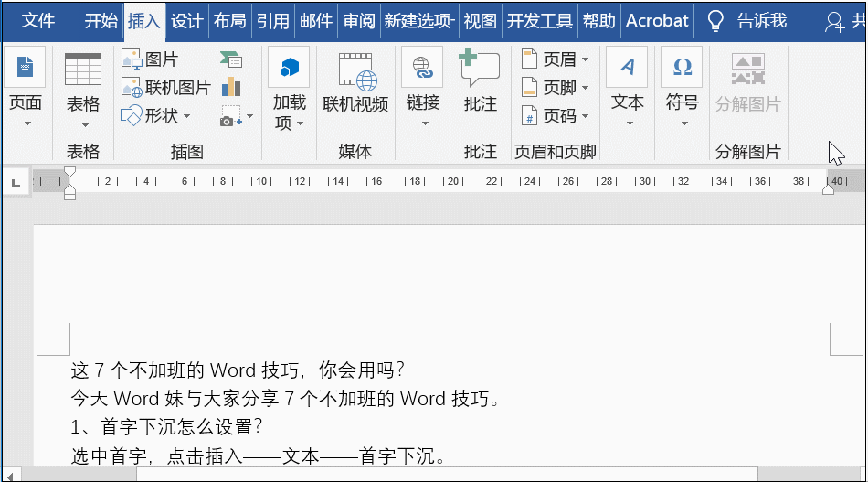The image size is (868, 482).
Task: Expand the 页码 page number dropdown
Action: tap(585, 116)
